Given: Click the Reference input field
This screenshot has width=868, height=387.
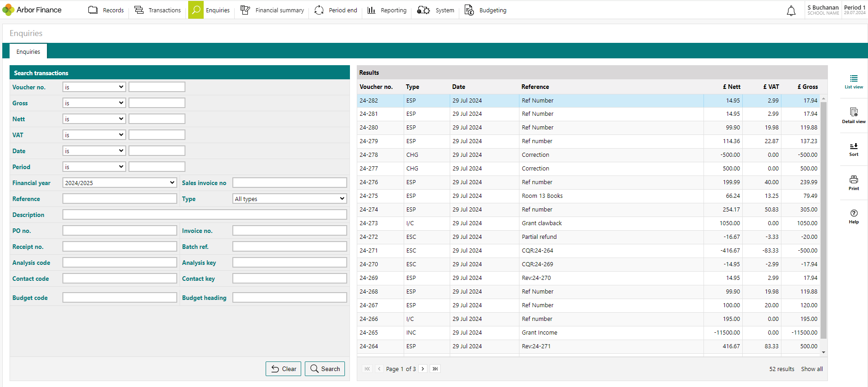Looking at the screenshot, I should click(x=119, y=199).
